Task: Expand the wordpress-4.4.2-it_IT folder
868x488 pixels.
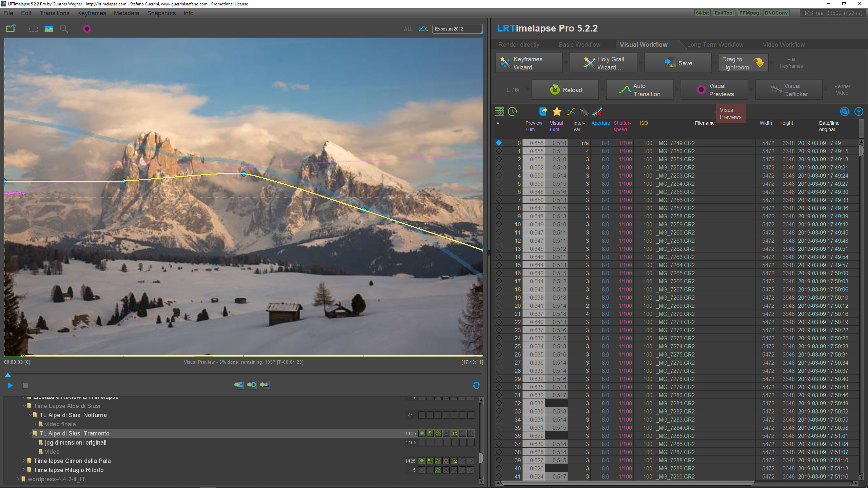Action: tap(18, 479)
